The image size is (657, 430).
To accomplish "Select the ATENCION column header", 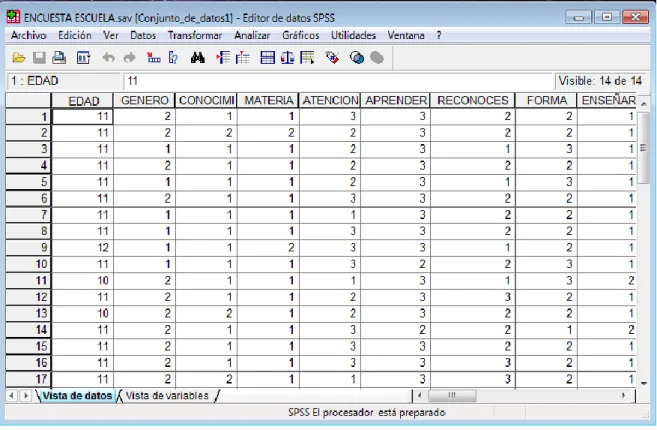I will [x=330, y=101].
